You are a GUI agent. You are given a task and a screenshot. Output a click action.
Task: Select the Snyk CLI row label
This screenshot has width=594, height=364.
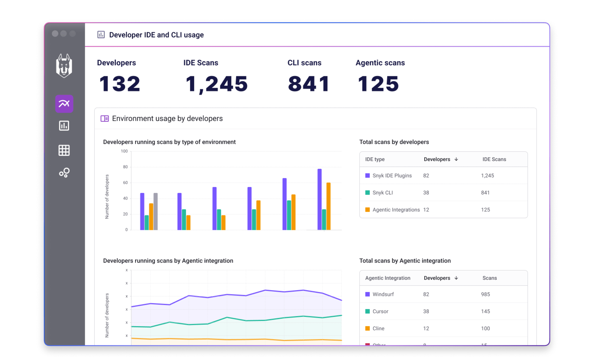[383, 193]
